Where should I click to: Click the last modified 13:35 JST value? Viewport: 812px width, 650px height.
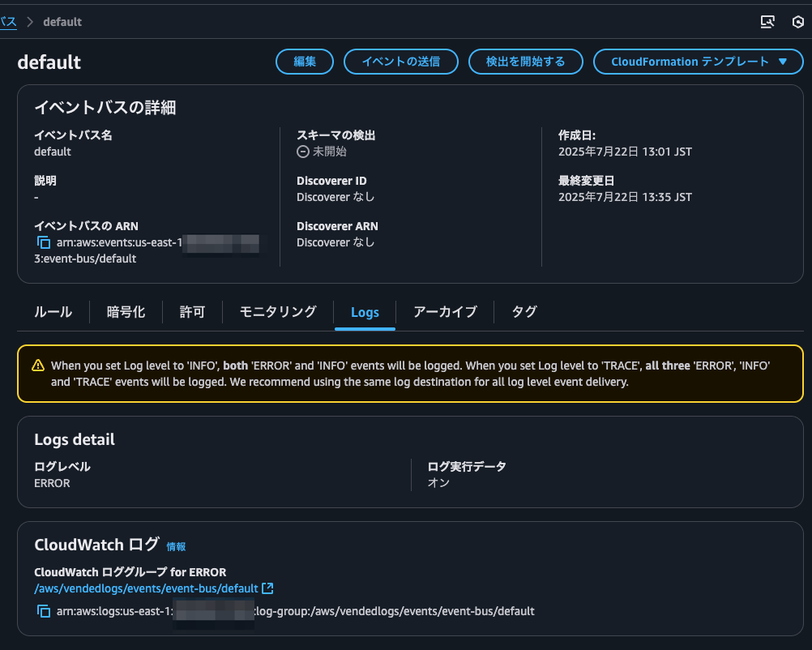[625, 197]
